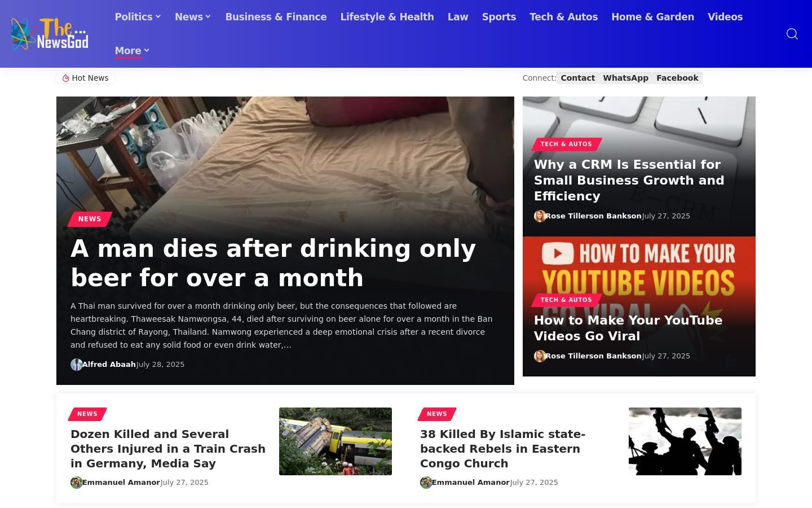Click the Hot News flame icon
Screen dimensions: 812x508
point(66,78)
